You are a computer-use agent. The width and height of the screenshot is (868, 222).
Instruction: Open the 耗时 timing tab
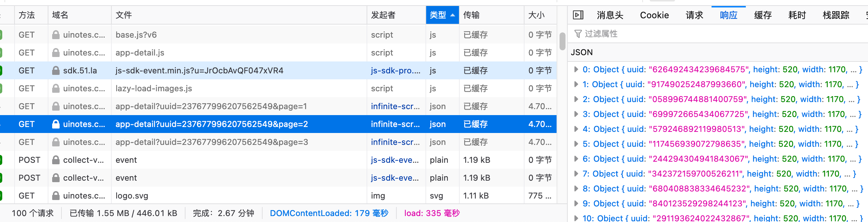(x=797, y=15)
